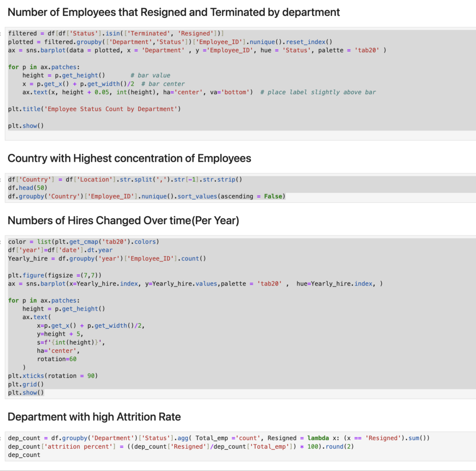Click the plt.title 'Employee Status Count' line
This screenshot has height=471, width=476.
pos(94,109)
